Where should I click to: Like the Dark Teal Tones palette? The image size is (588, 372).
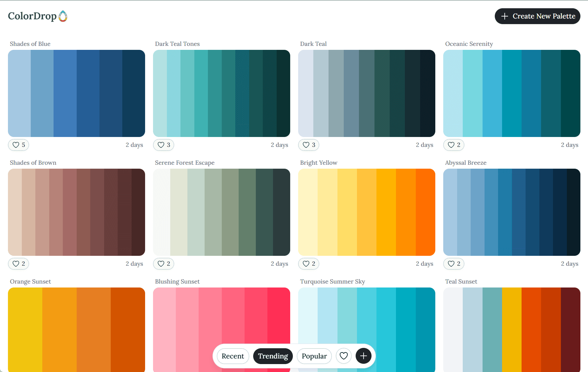pyautogui.click(x=163, y=145)
